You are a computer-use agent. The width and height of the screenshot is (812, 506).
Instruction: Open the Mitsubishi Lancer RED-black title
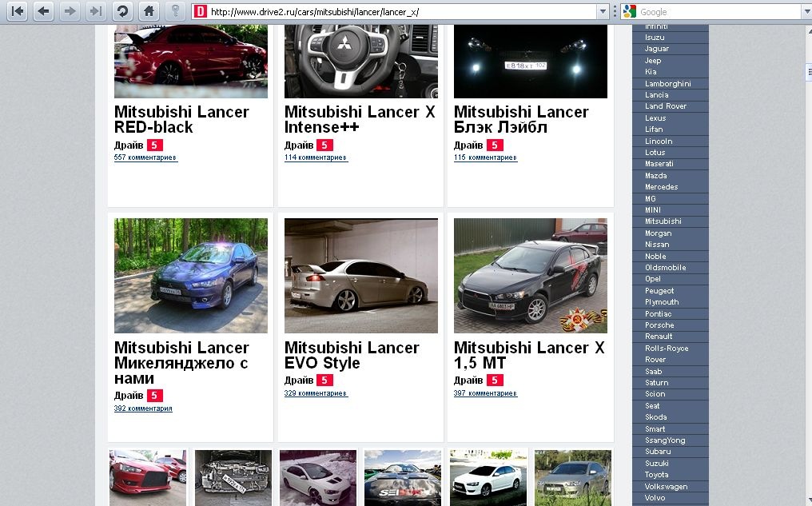[181, 119]
